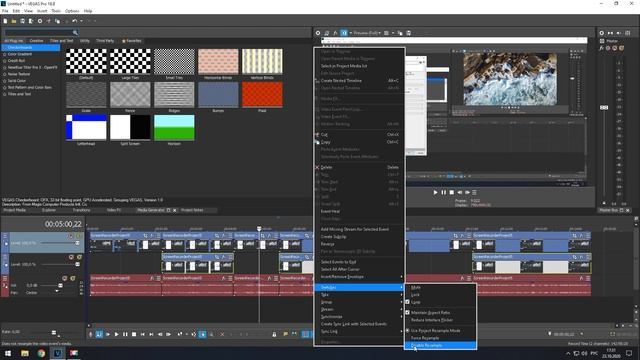Select Color Gradient in plug-in list

pos(20,54)
